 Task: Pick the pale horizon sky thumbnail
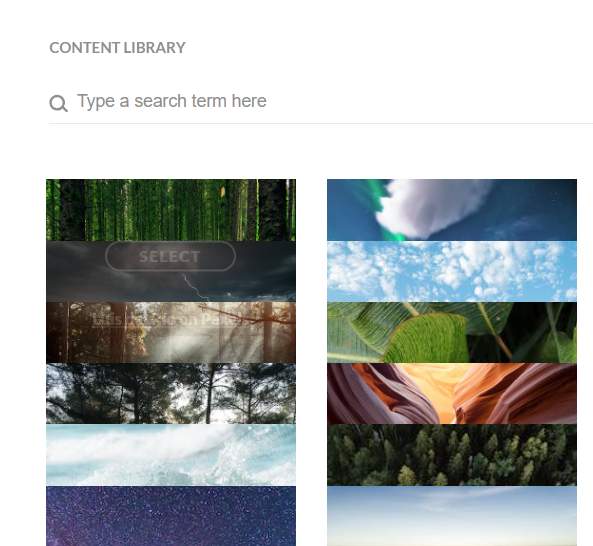452,516
